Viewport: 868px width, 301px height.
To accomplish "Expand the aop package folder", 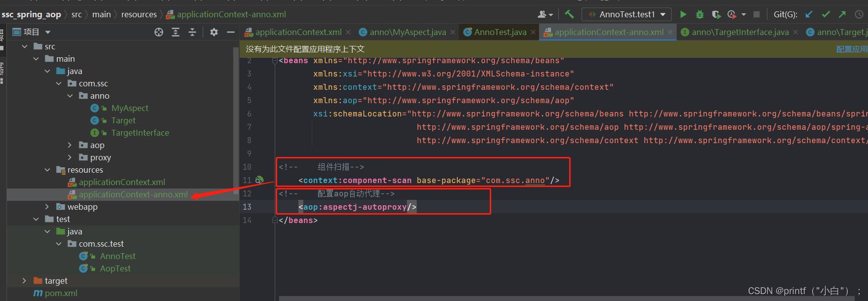I will pyautogui.click(x=70, y=145).
